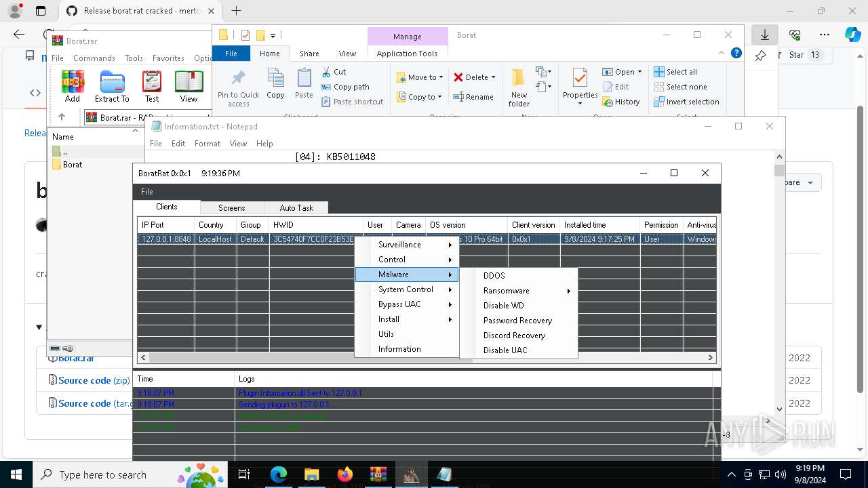Click browser Downloads icon

pos(765,35)
